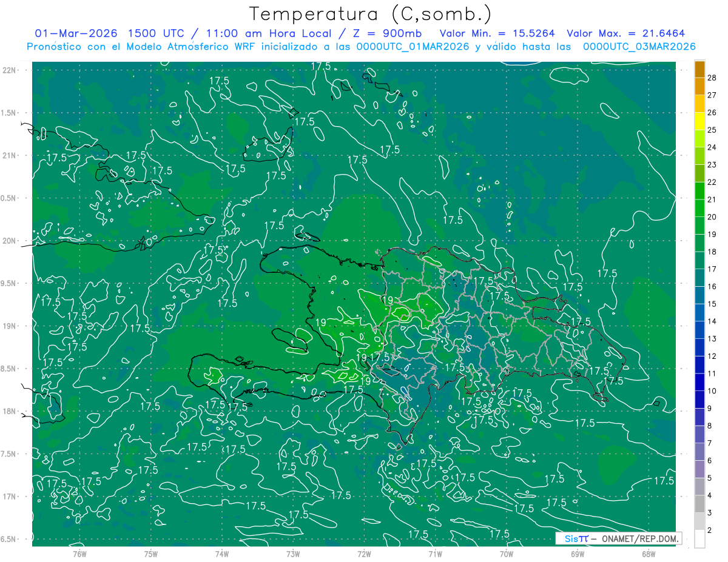This screenshot has height=562, width=728.
Task: Click the "SisTT - ONAMET/REP.DOM." credit box
Action: [619, 538]
